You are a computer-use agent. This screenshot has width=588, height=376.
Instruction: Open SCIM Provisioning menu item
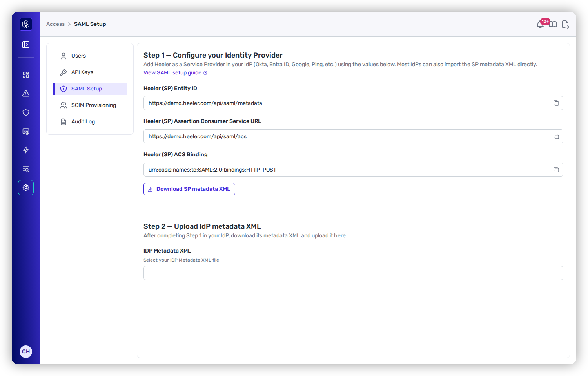(x=90, y=105)
